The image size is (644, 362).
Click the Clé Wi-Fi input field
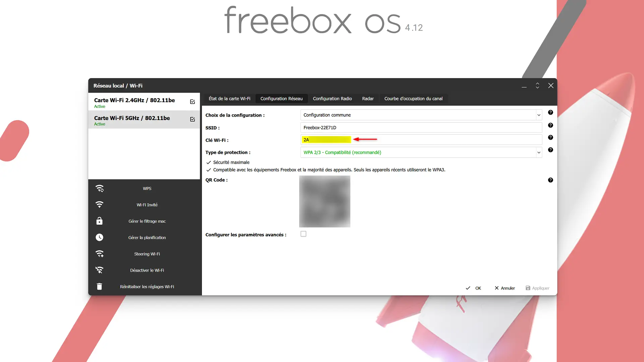[x=421, y=140]
